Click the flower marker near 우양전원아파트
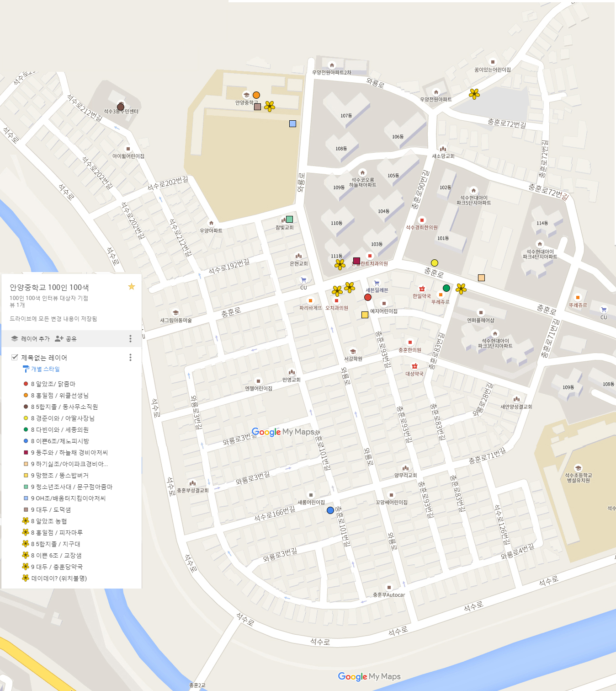This screenshot has width=616, height=691. coord(474,95)
